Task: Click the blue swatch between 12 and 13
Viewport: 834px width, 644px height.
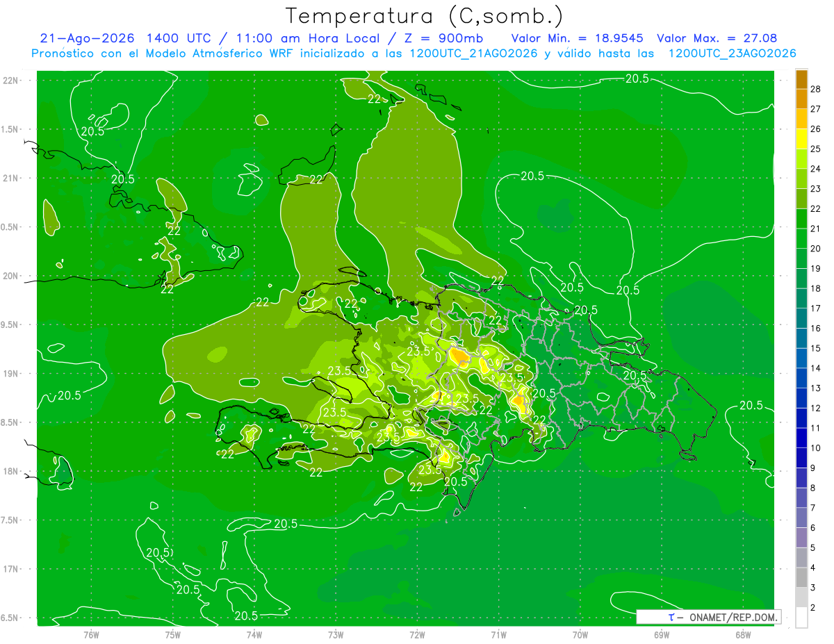Action: point(801,398)
